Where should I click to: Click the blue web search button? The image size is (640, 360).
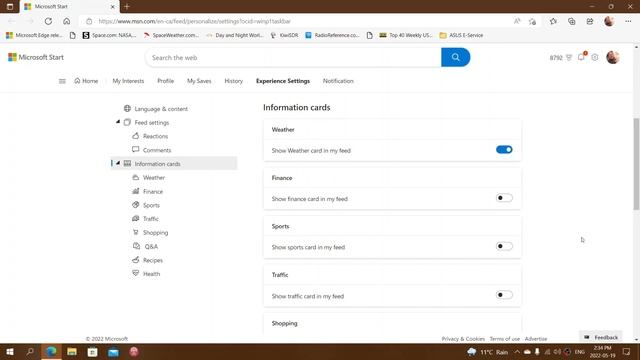456,57
